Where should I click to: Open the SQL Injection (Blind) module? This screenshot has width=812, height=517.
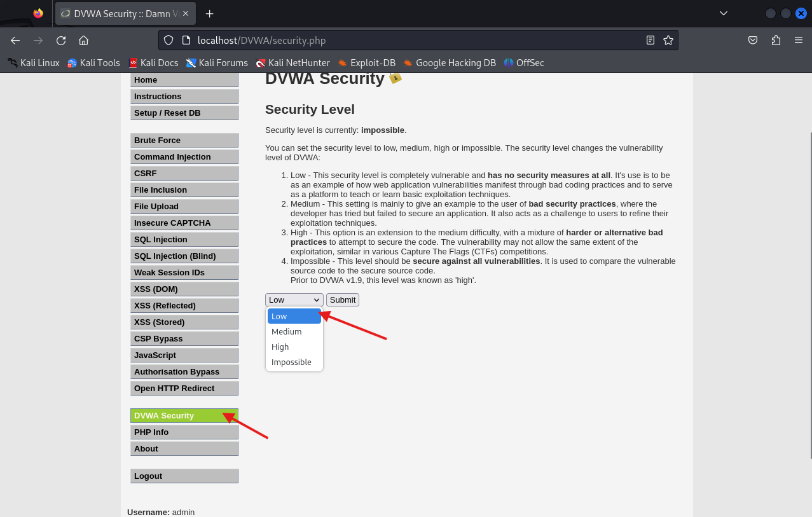pyautogui.click(x=184, y=256)
